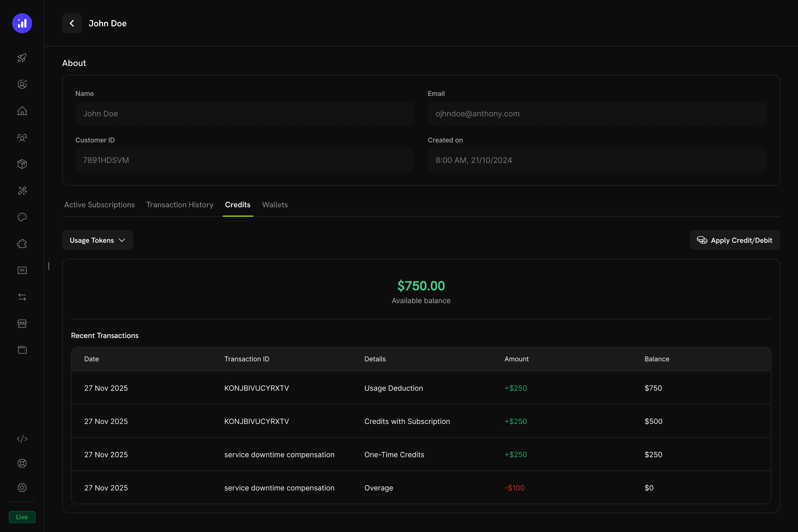Viewport: 798px width, 532px height.
Task: Toggle the Live mode indicator
Action: [x=22, y=517]
